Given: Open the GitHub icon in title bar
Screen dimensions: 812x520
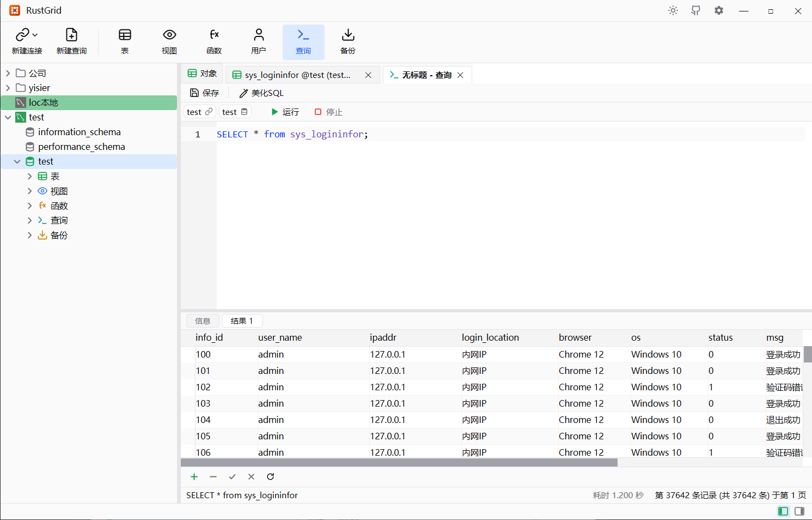Looking at the screenshot, I should tap(696, 10).
